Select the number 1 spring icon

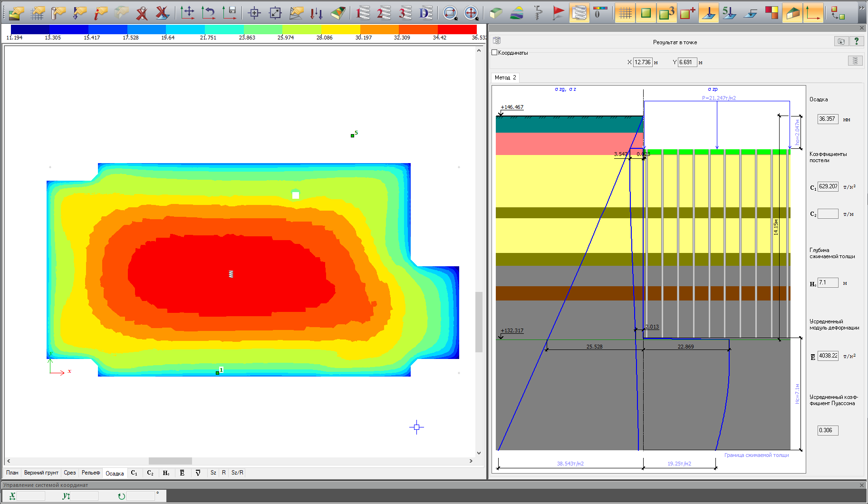(363, 13)
